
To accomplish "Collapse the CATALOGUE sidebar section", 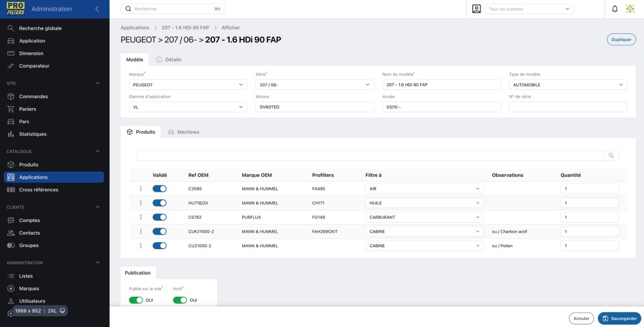I will (97, 151).
